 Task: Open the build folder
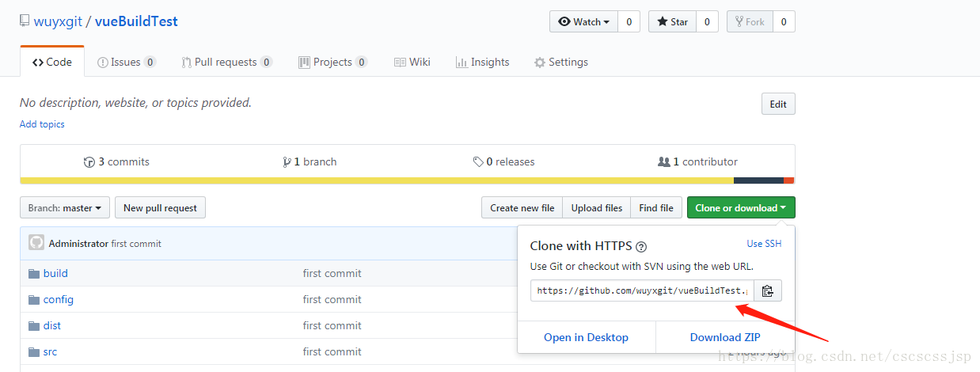55,273
